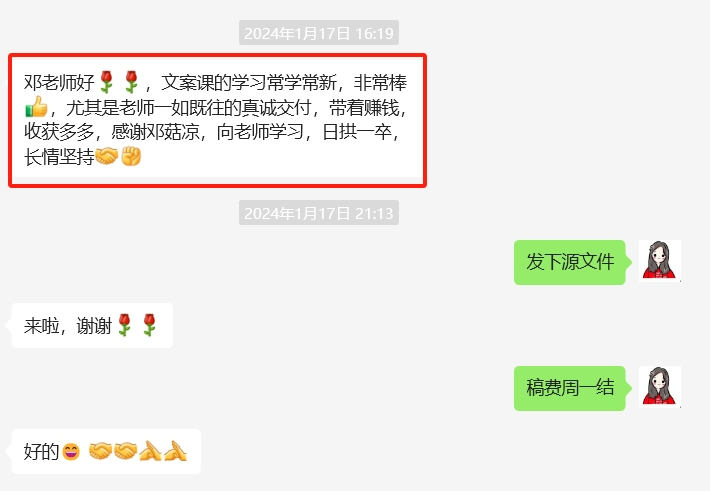Click the 来啦，谢谢 reply bubble
Image resolution: width=710 pixels, height=491 pixels.
click(92, 326)
